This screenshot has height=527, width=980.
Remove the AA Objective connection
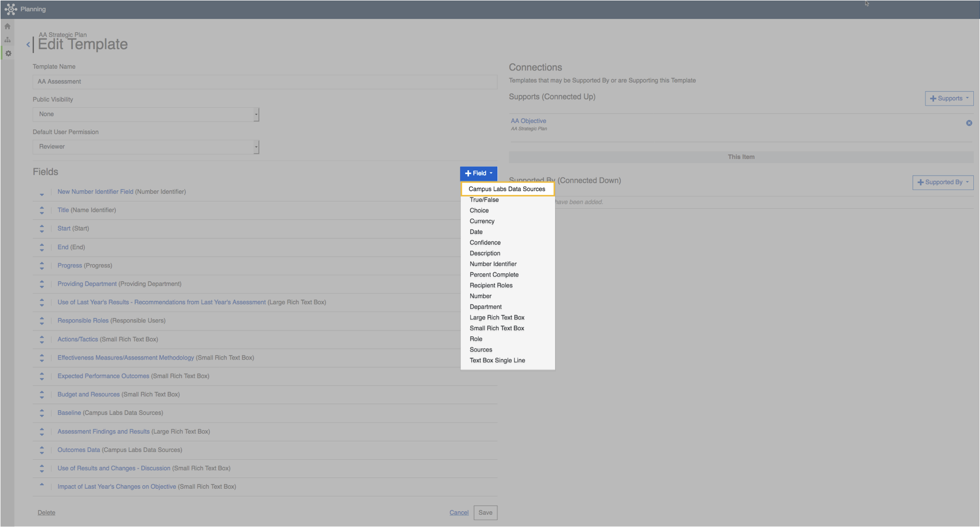(x=969, y=123)
